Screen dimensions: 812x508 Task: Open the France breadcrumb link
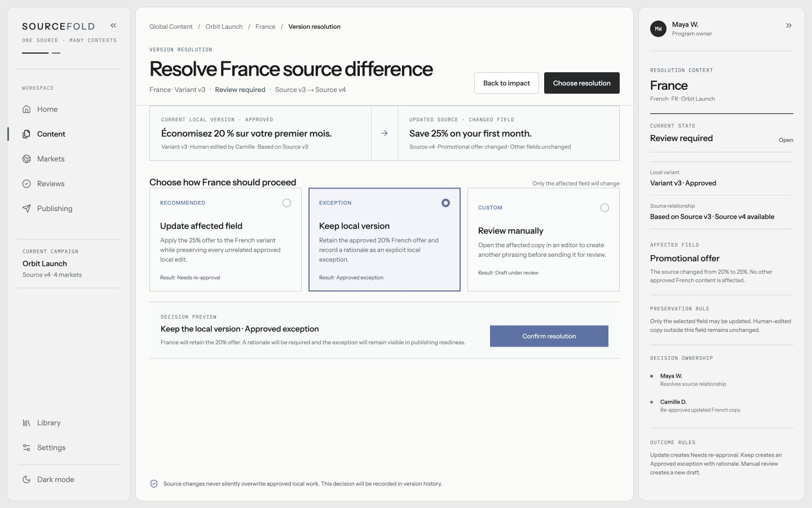[x=266, y=27]
